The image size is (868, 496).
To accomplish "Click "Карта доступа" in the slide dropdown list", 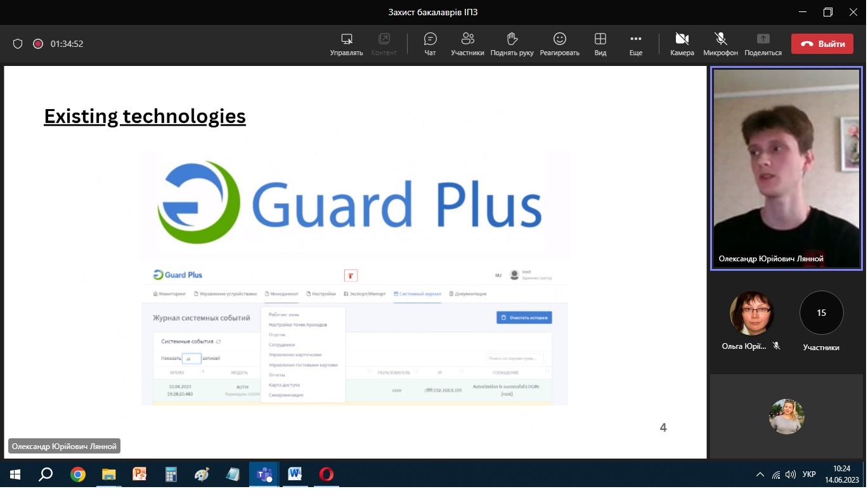I will pyautogui.click(x=284, y=385).
